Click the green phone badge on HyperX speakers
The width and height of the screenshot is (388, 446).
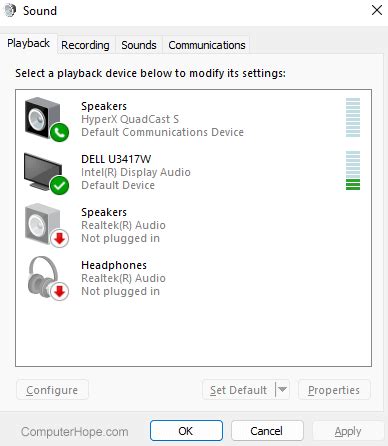coord(59,132)
